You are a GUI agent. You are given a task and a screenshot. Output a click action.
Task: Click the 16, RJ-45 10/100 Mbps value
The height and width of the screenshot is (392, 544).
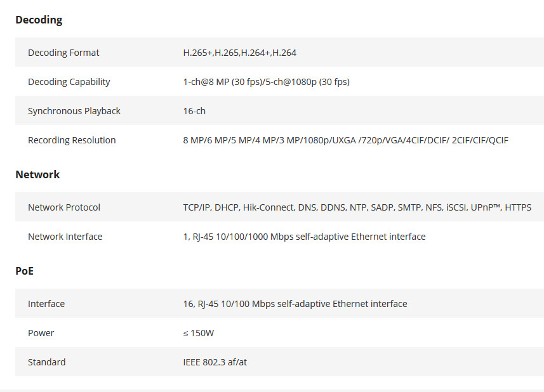point(295,304)
